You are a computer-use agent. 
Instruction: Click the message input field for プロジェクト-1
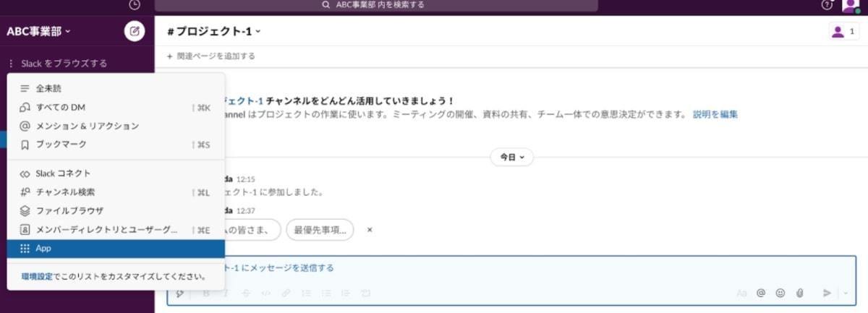(511, 267)
